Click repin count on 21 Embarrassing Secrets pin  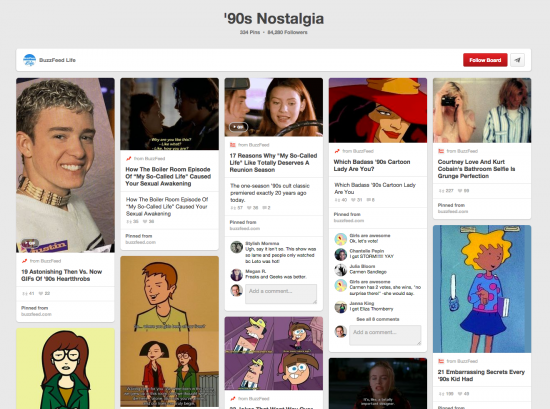pos(446,394)
